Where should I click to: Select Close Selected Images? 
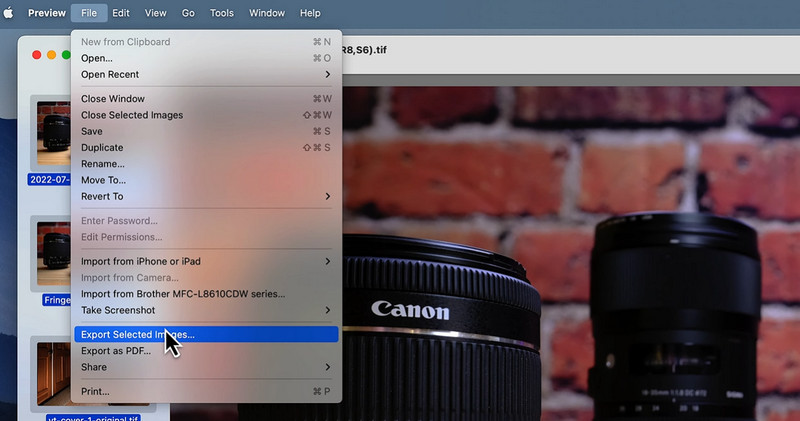point(132,115)
